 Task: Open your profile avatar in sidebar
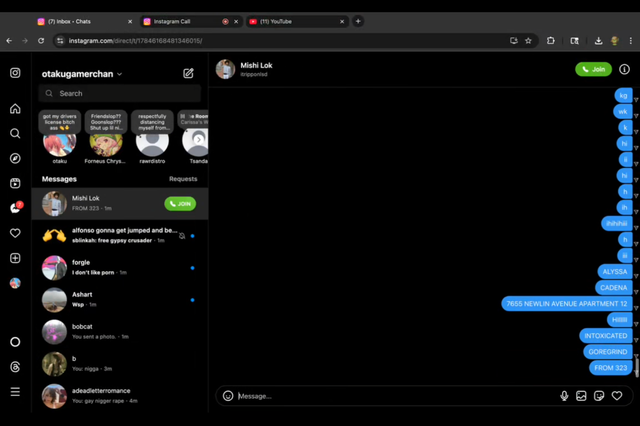tap(15, 283)
